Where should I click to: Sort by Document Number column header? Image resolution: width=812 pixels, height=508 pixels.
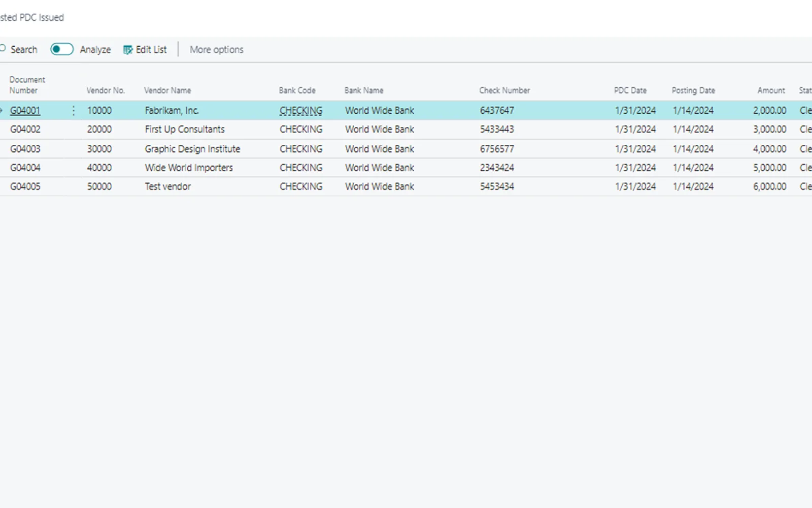tap(27, 85)
